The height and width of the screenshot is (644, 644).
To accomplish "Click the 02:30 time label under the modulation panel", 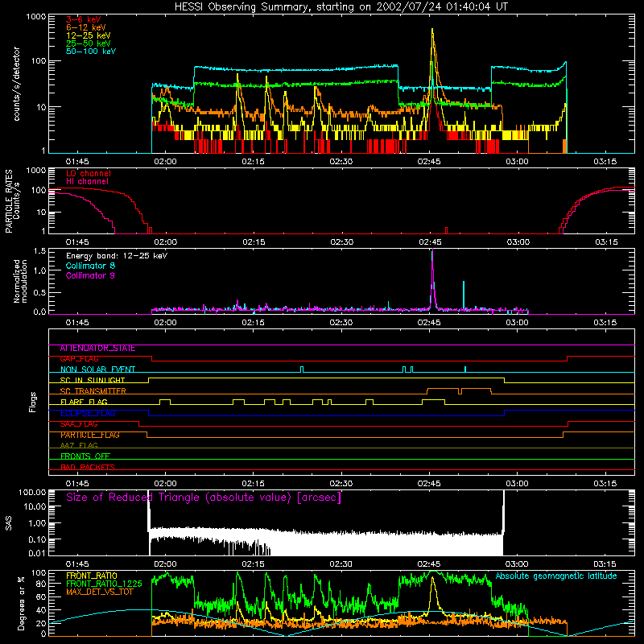I will pyautogui.click(x=341, y=323).
